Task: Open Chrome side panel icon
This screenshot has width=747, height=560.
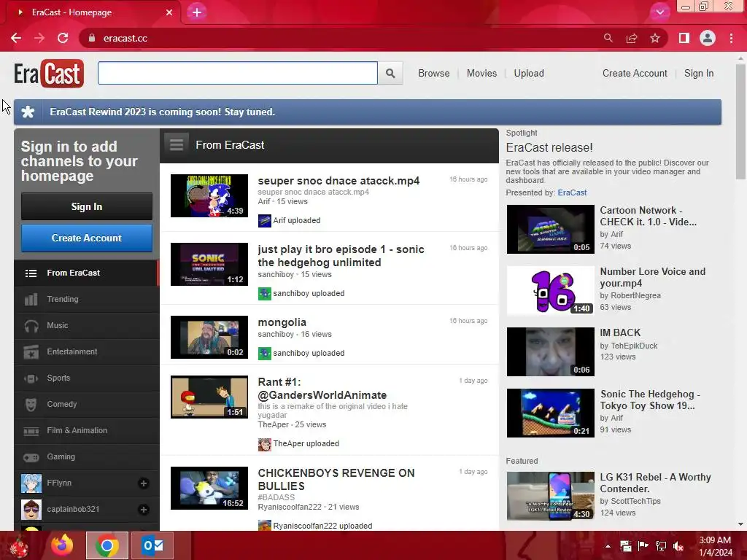Action: [x=684, y=38]
